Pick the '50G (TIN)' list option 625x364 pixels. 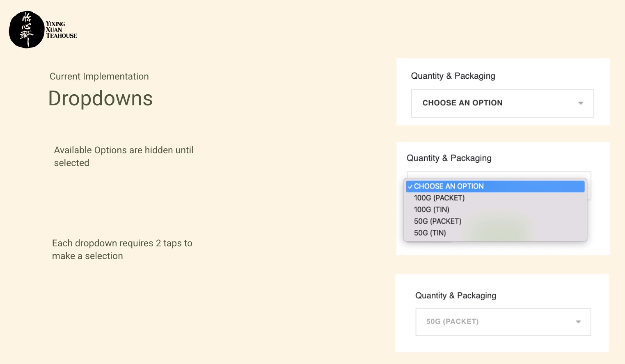point(495,233)
